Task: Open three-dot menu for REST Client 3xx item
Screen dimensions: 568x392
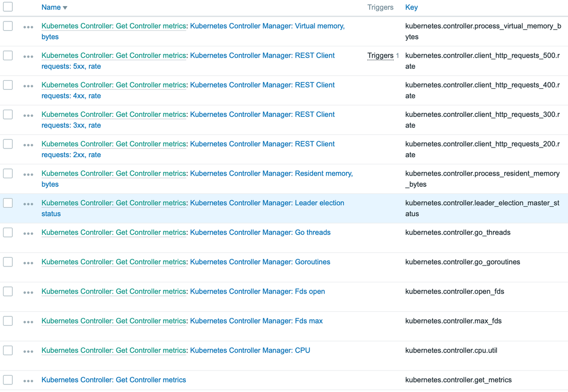Action: 28,115
